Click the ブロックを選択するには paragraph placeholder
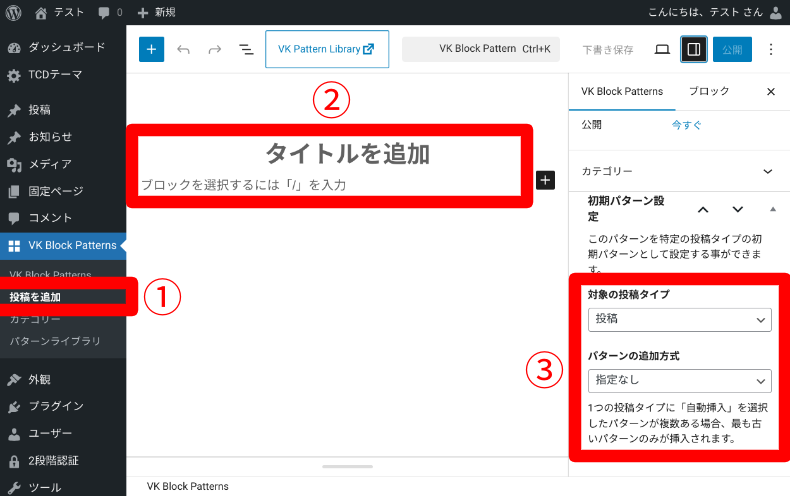Image resolution: width=790 pixels, height=496 pixels. [x=244, y=185]
